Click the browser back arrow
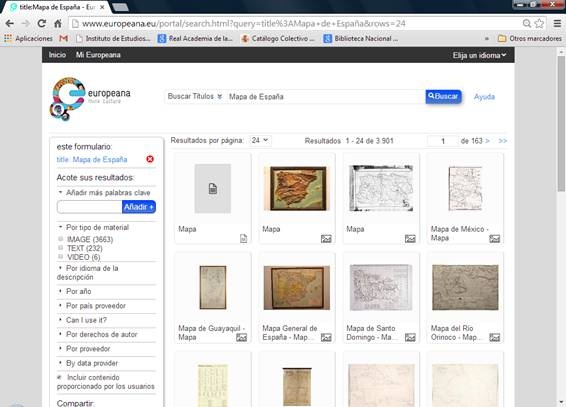Image resolution: width=566 pixels, height=407 pixels. point(10,23)
